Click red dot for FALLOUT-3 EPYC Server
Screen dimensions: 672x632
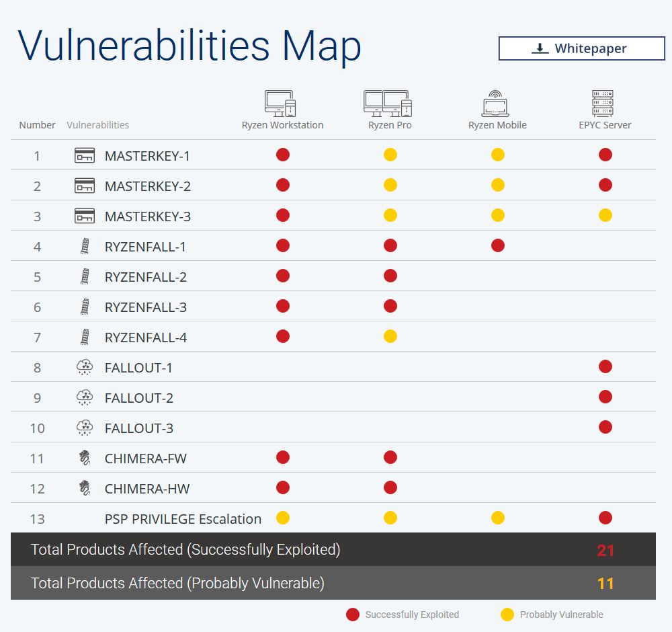[x=605, y=427]
